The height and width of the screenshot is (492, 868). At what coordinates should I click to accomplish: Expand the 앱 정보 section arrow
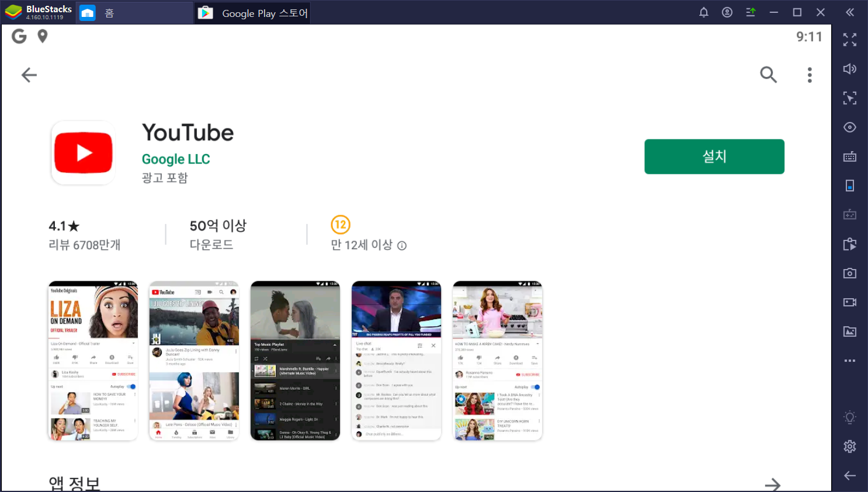point(773,484)
